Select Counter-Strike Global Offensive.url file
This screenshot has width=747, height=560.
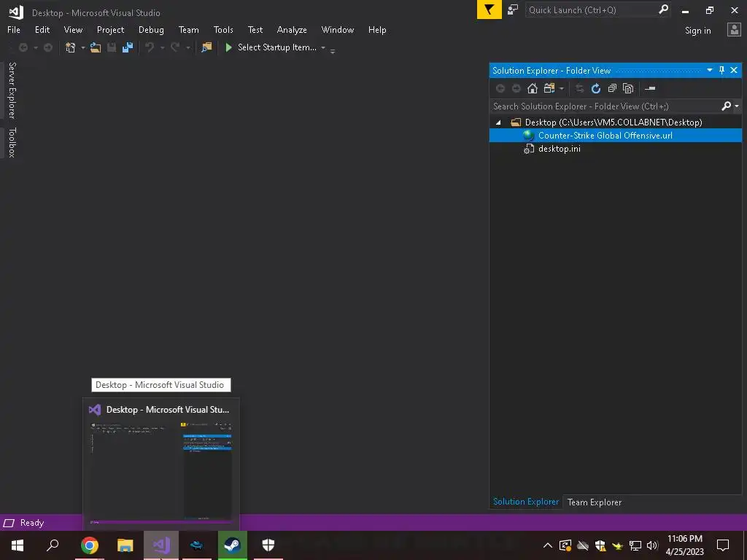[616, 135]
